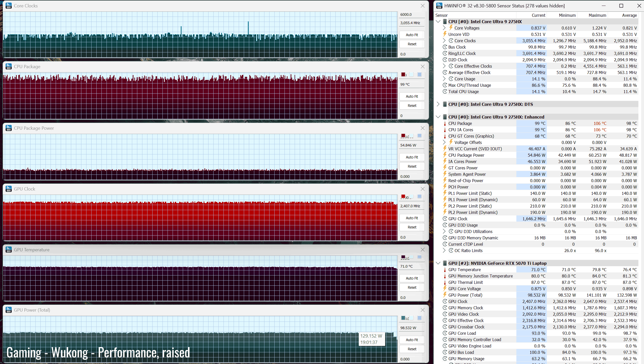Click the lightning icon beside GPU Power (Total)
Viewport: 644px width, 364px height.
point(445,295)
